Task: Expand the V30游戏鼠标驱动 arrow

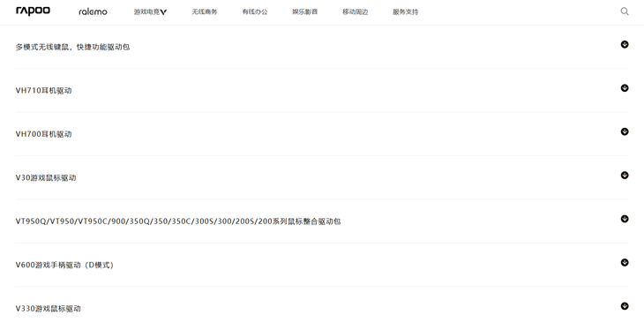Action: (625, 175)
